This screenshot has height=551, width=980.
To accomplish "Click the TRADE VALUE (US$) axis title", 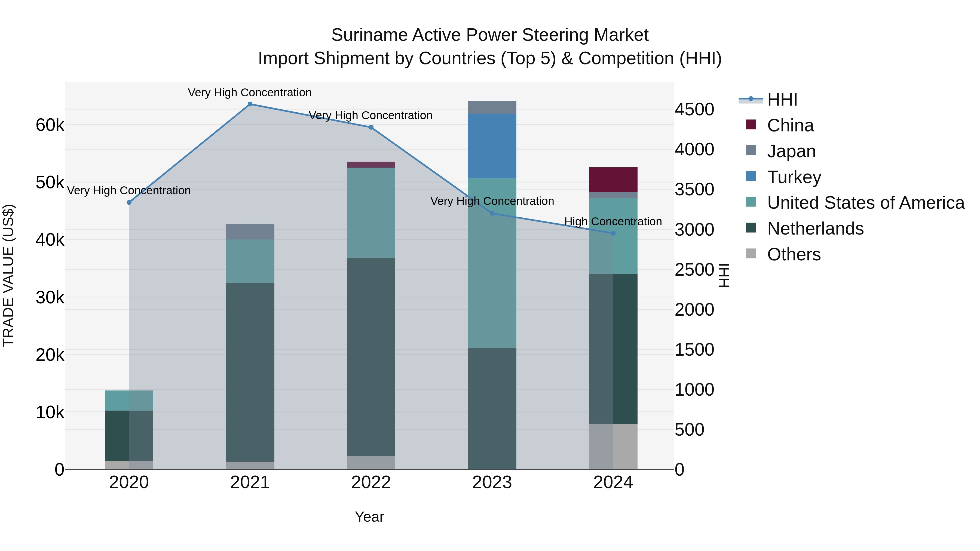I will pyautogui.click(x=8, y=275).
